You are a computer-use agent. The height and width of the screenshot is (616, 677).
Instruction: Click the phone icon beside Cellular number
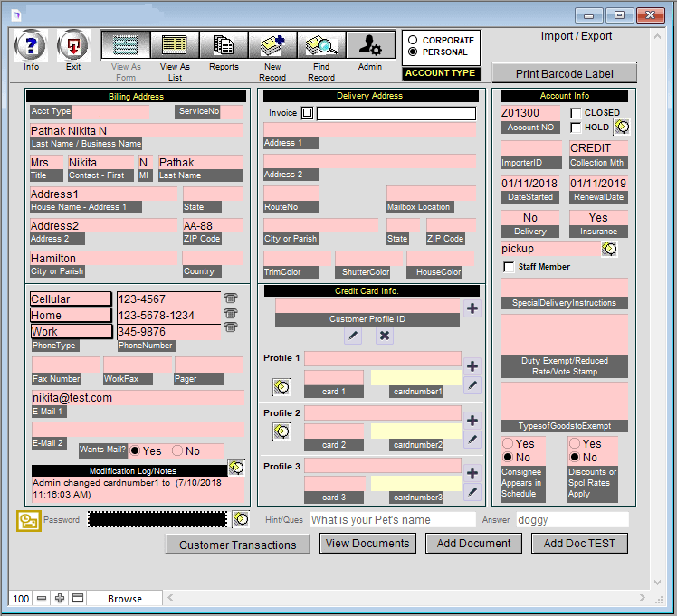(230, 299)
